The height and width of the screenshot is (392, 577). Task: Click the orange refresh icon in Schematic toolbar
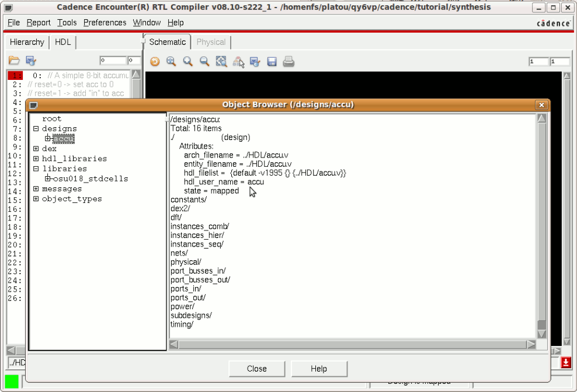coord(155,61)
